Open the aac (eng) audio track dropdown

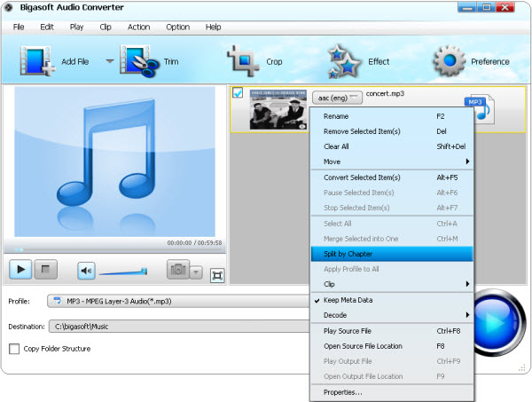point(337,98)
